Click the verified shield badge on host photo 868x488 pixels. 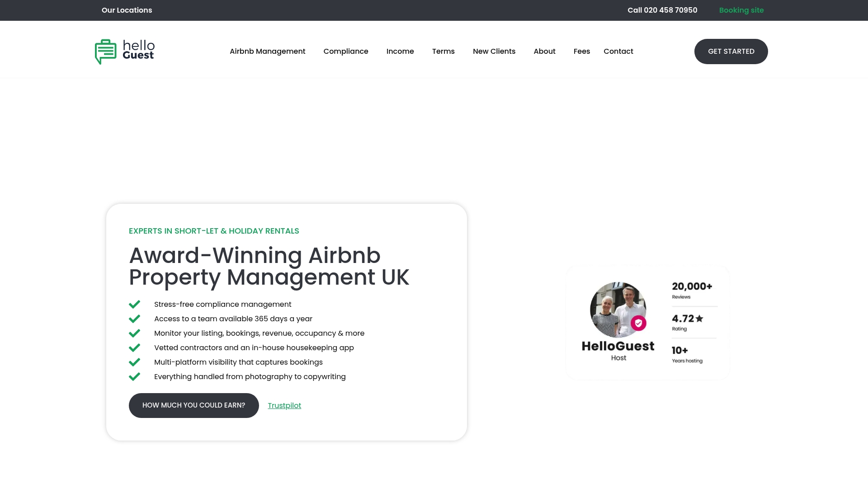[638, 323]
